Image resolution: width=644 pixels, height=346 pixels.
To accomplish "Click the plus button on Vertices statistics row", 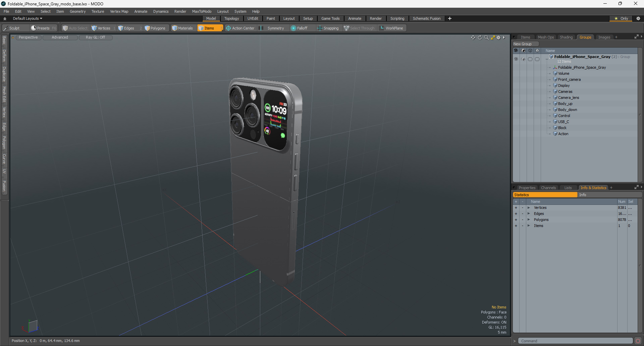I will coord(516,208).
